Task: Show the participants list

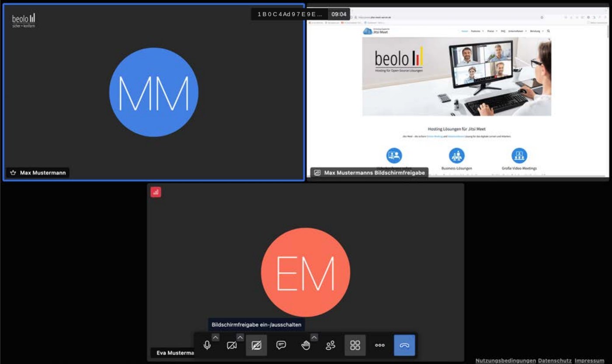Action: [x=330, y=345]
